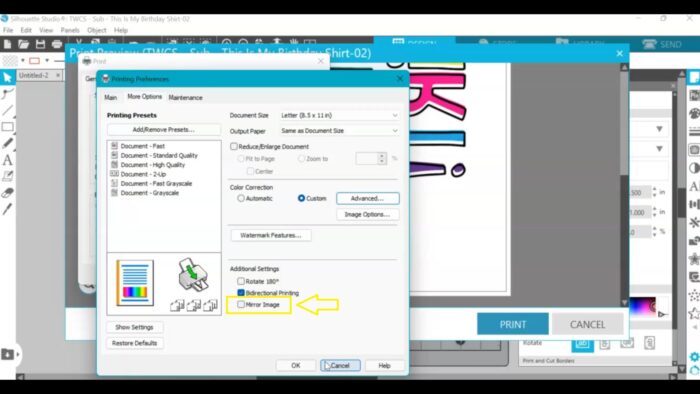Image resolution: width=700 pixels, height=394 pixels.
Task: Click the CANCEL button in Print Preview
Action: point(588,324)
